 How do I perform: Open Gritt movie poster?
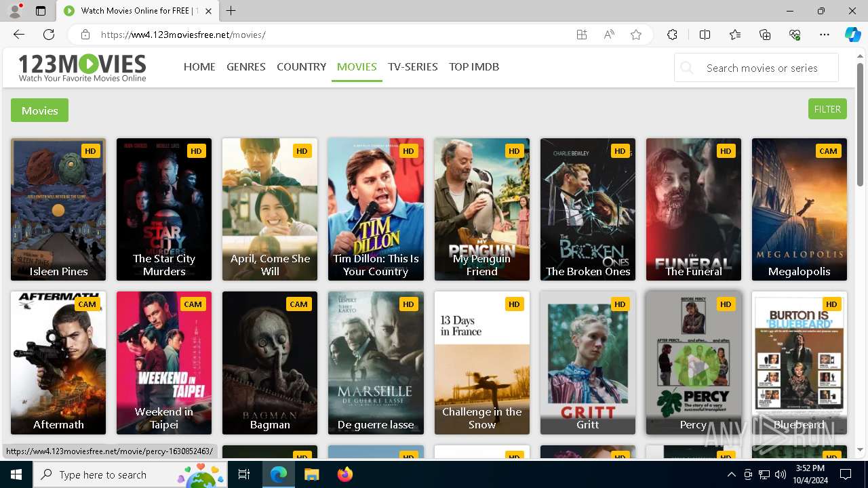click(x=588, y=363)
